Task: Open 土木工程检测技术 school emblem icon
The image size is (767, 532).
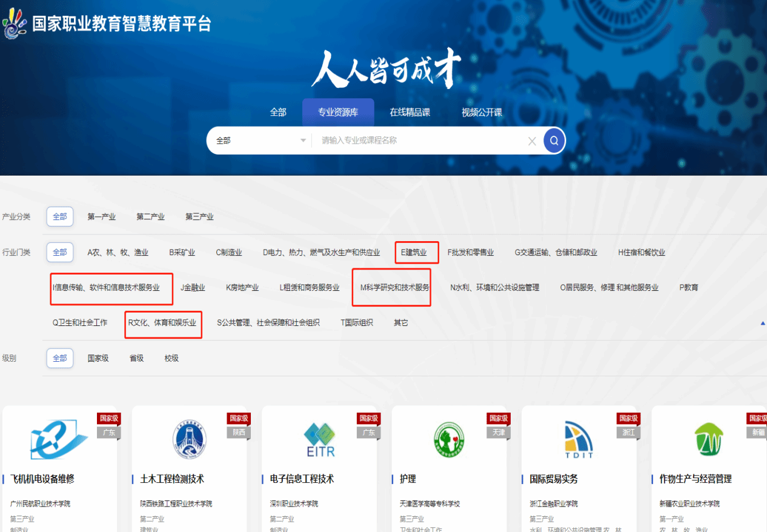Action: click(189, 439)
